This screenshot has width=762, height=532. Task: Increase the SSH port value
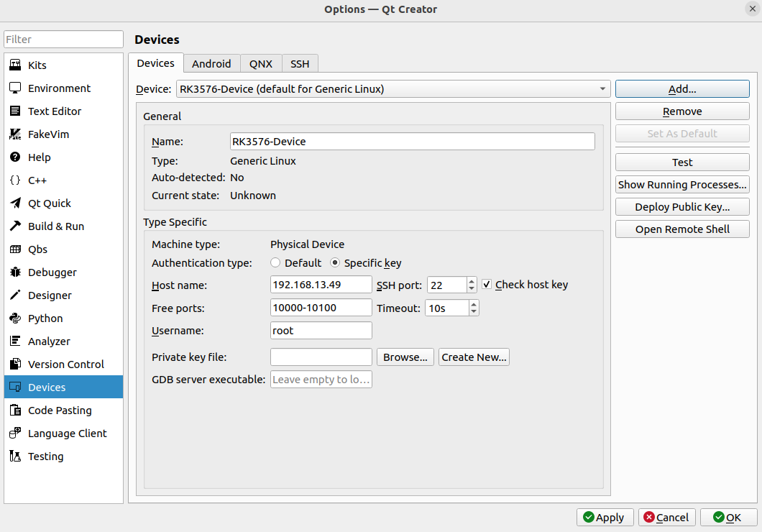[x=472, y=281]
